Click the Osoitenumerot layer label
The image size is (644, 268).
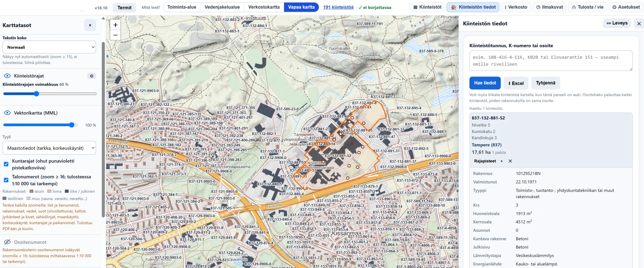(30, 242)
